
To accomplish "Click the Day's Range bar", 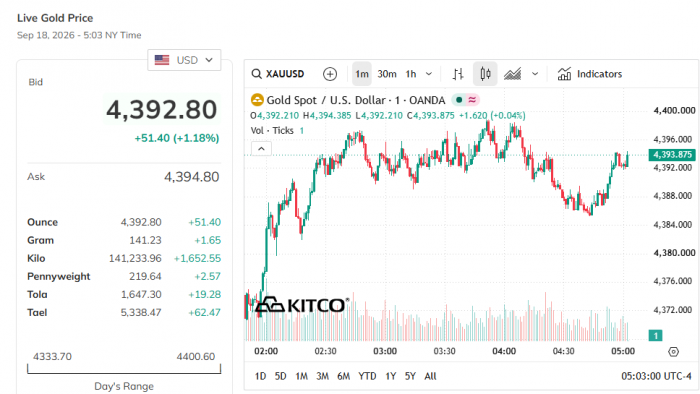I will 124,369.
